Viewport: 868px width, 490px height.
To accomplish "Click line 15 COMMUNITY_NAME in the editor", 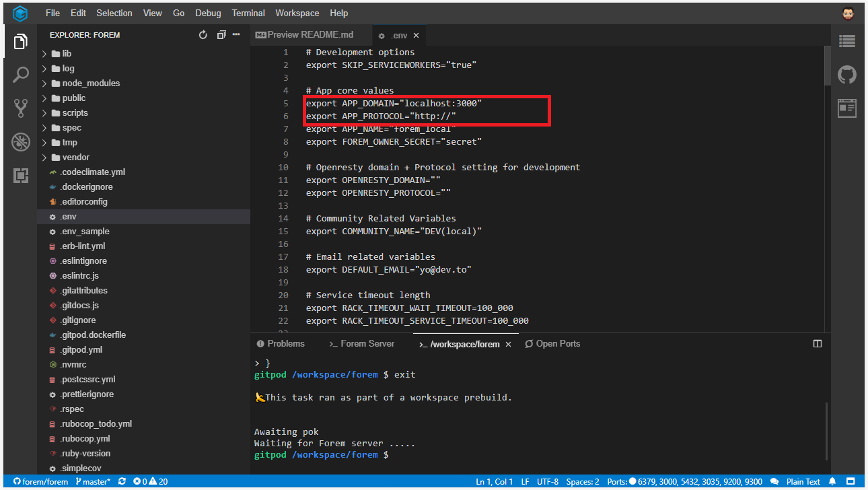I will 394,232.
